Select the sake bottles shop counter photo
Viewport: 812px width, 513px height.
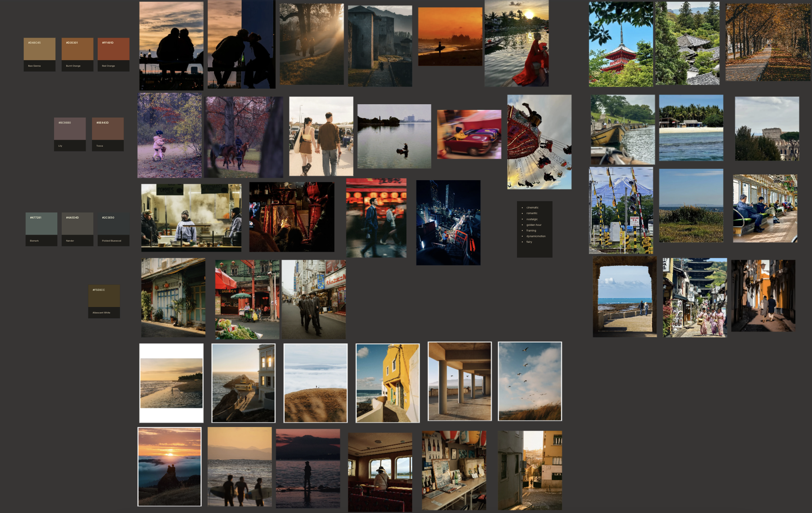click(x=454, y=471)
